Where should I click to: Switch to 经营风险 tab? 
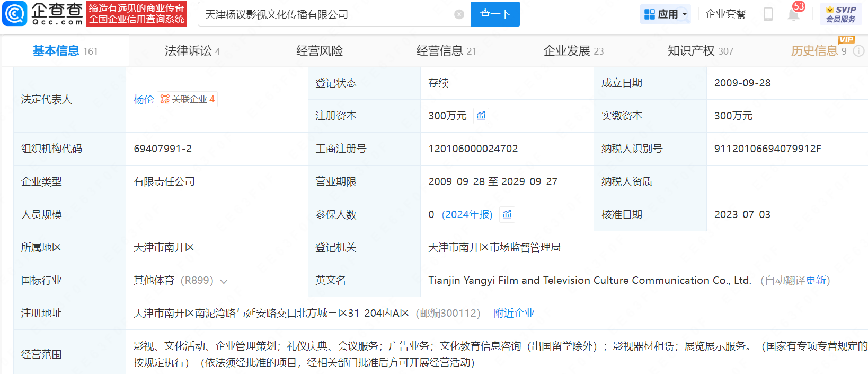(x=320, y=51)
